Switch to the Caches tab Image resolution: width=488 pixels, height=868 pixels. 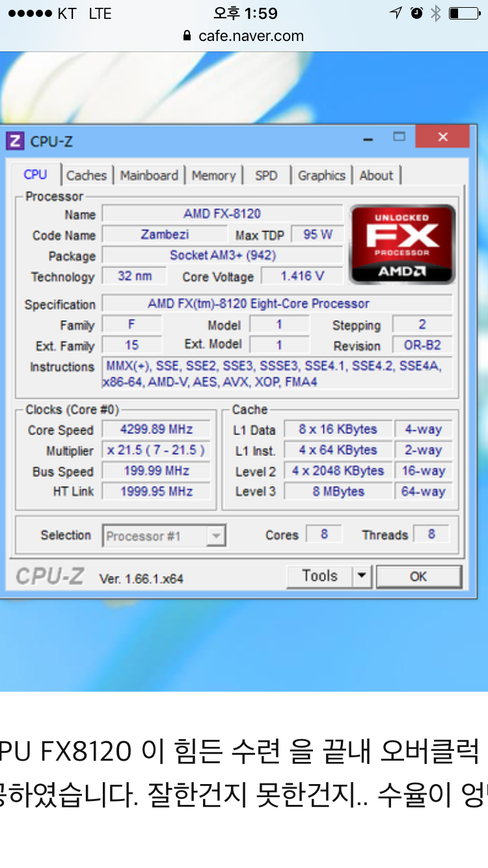pyautogui.click(x=87, y=176)
